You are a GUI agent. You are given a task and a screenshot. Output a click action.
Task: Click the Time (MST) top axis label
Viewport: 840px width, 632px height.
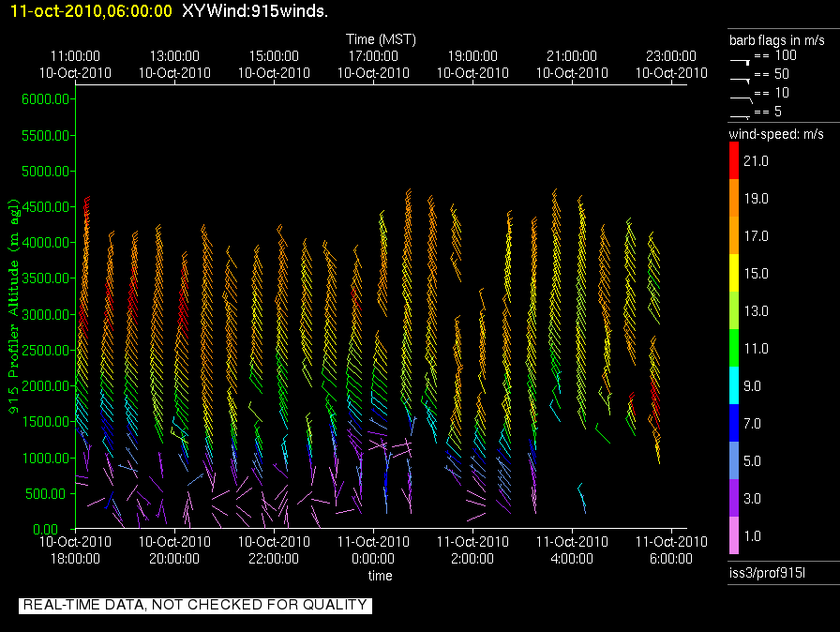(381, 39)
